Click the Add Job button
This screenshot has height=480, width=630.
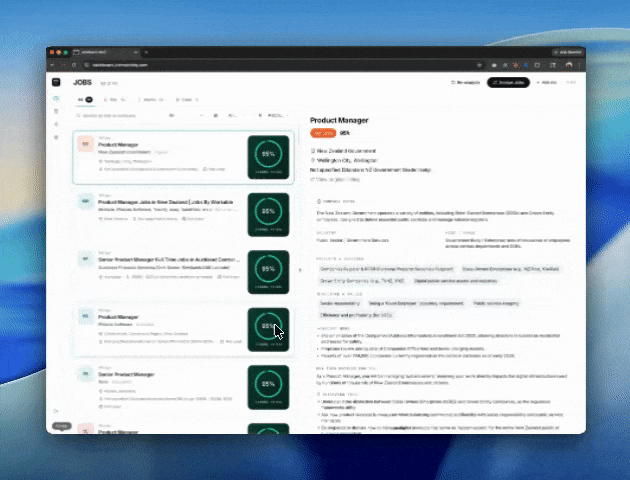point(546,82)
